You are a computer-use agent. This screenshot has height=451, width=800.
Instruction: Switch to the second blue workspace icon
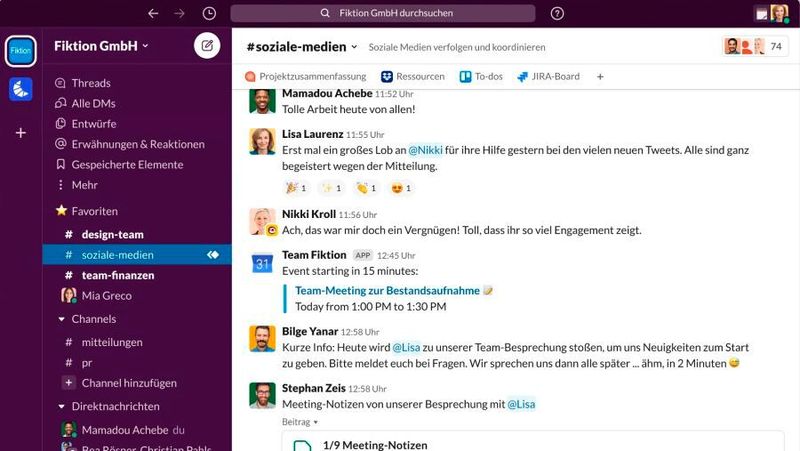coord(21,89)
